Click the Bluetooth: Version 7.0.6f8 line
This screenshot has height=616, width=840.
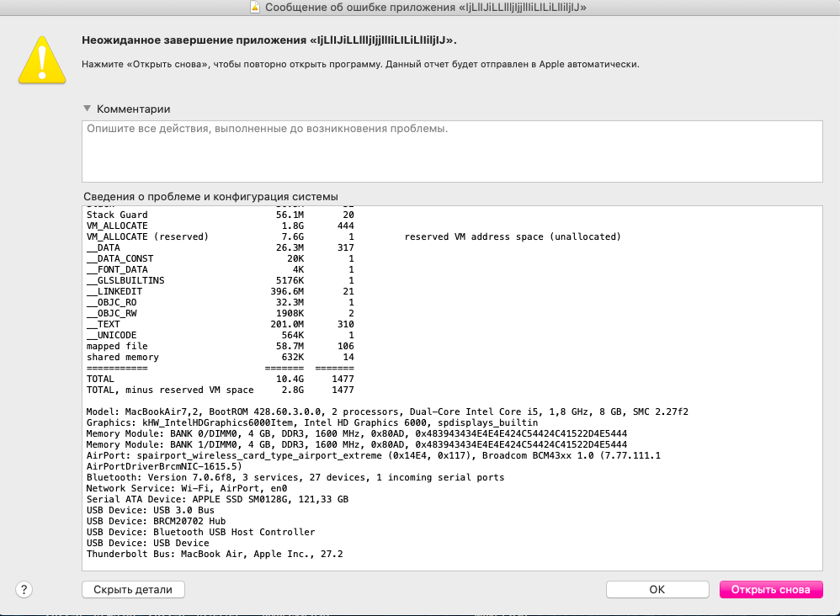click(x=295, y=477)
